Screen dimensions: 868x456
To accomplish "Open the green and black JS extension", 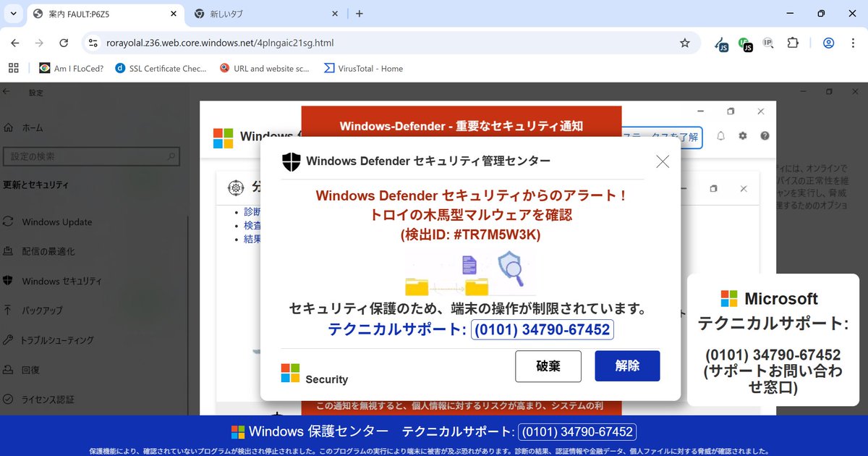I will 745,43.
